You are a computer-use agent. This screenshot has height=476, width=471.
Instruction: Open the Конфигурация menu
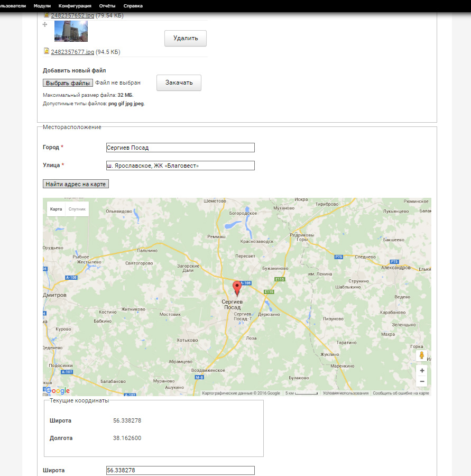pos(75,6)
